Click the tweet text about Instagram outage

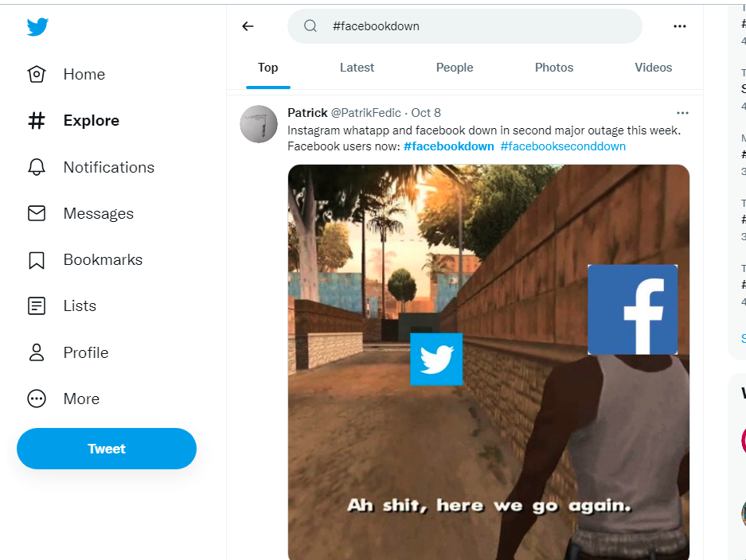coord(484,138)
